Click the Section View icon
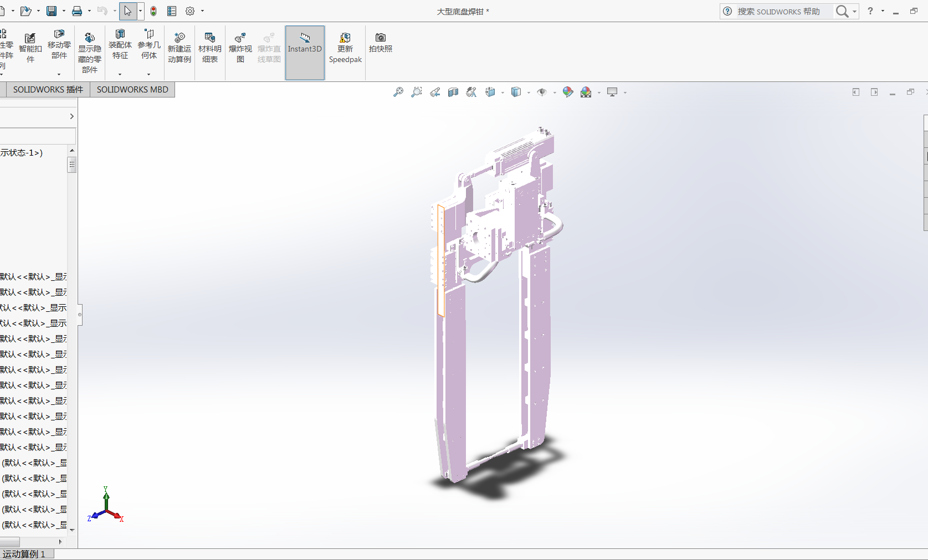Viewport: 928px width, 560px height. click(453, 93)
